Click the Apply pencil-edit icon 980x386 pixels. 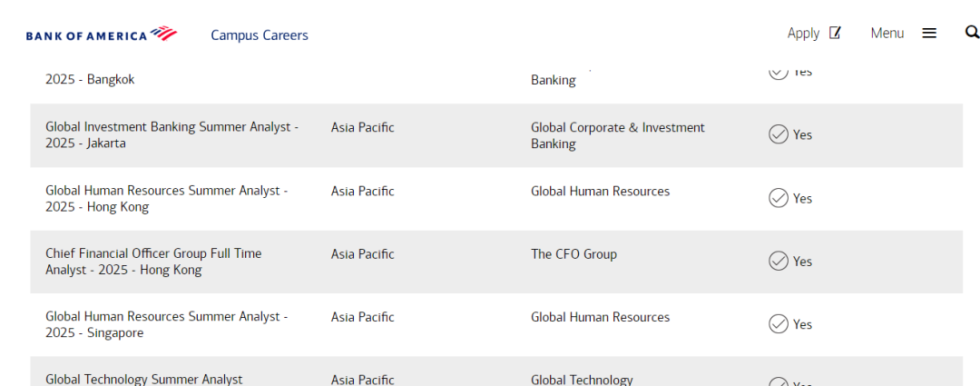point(835,33)
